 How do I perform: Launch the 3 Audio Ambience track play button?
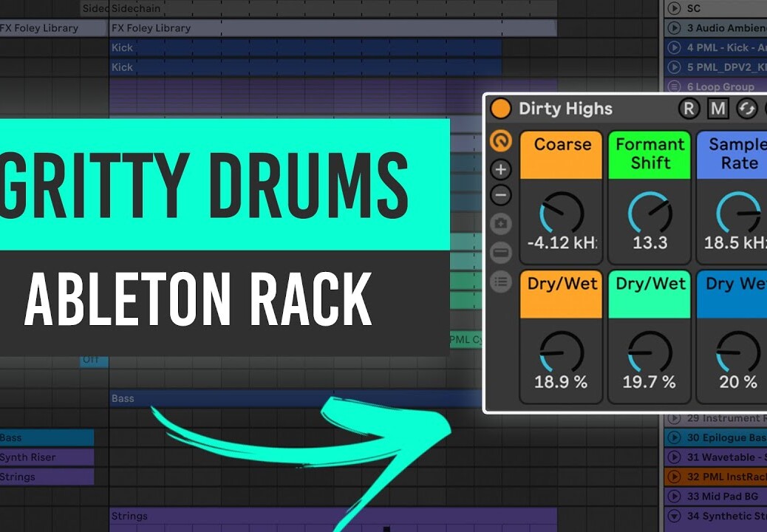click(x=674, y=28)
